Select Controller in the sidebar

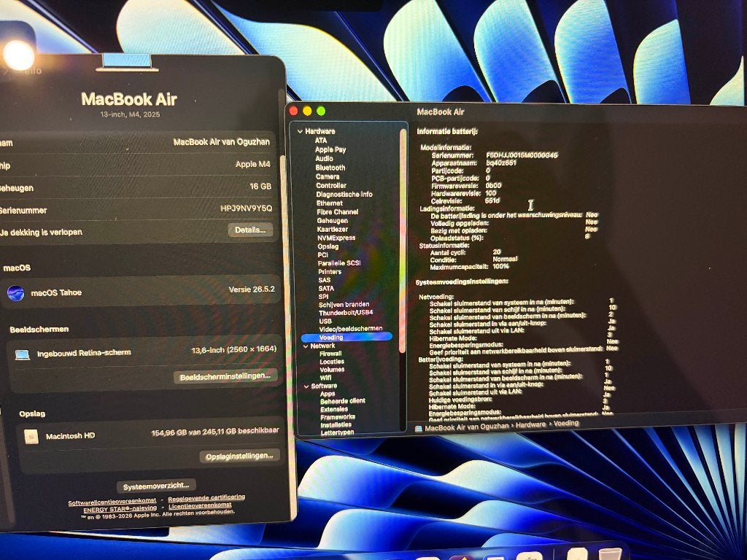click(331, 186)
